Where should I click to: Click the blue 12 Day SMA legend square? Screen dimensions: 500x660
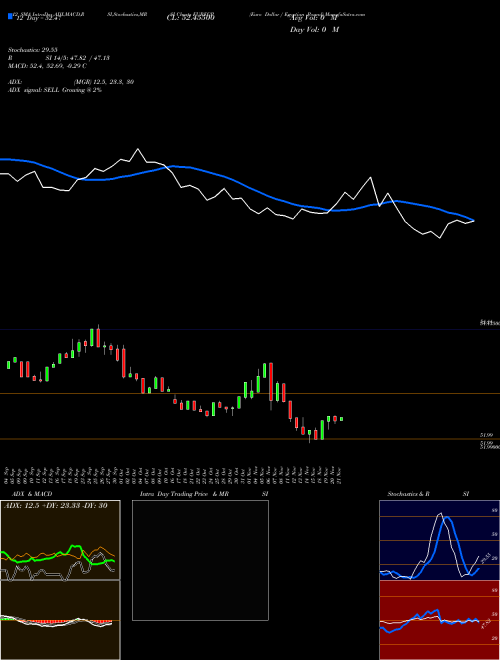(10, 16)
